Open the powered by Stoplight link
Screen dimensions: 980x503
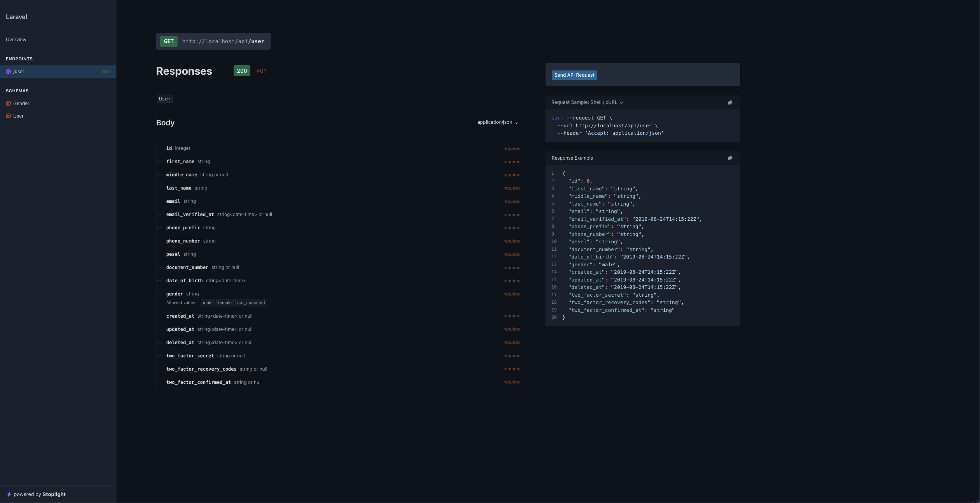pyautogui.click(x=40, y=494)
